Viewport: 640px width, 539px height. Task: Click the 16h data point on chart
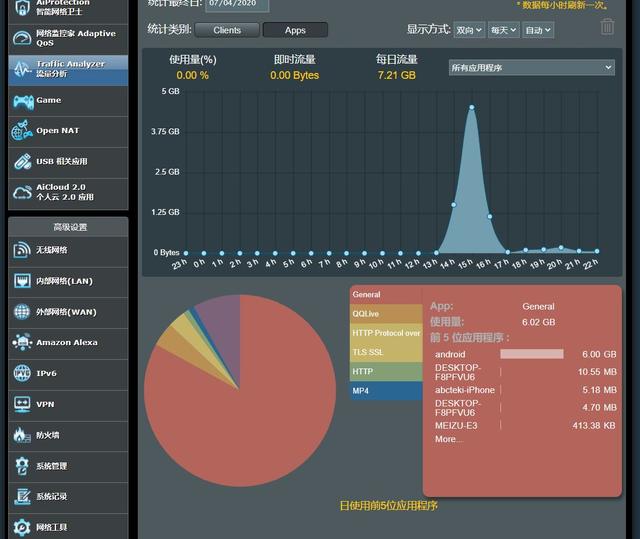point(490,217)
